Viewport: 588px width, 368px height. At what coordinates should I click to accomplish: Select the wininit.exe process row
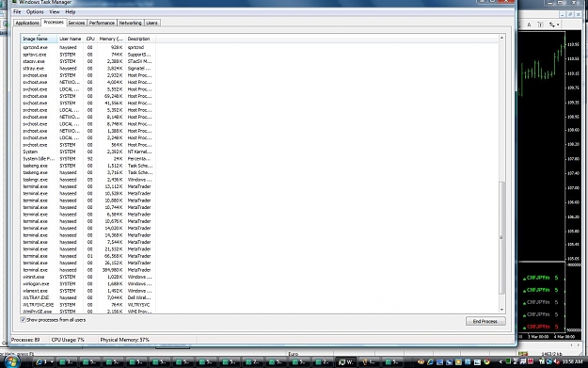[x=87, y=277]
